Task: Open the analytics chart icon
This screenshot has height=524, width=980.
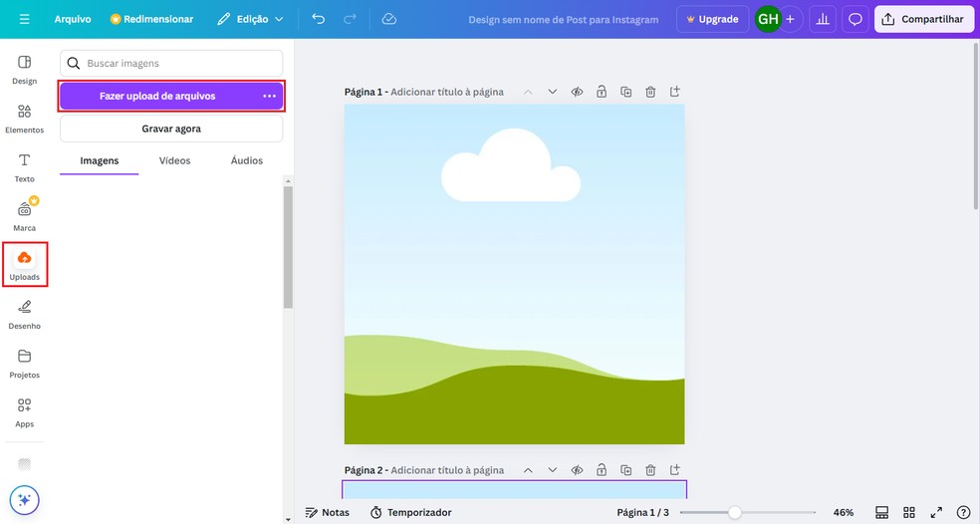Action: click(823, 19)
